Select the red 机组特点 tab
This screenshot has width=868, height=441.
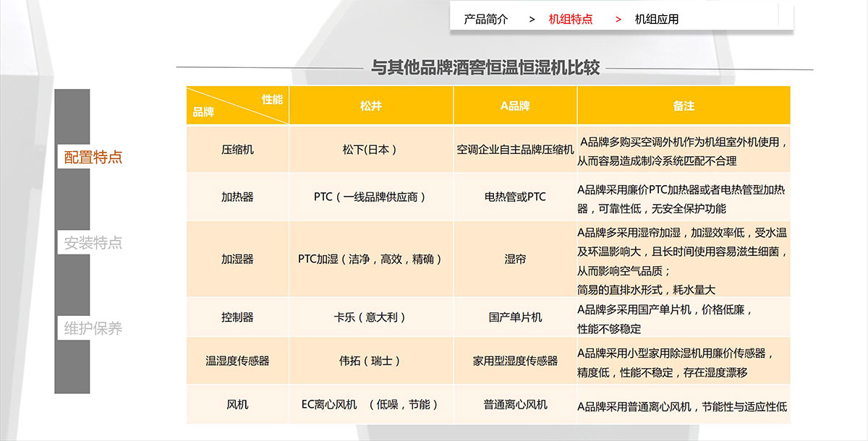tap(571, 20)
